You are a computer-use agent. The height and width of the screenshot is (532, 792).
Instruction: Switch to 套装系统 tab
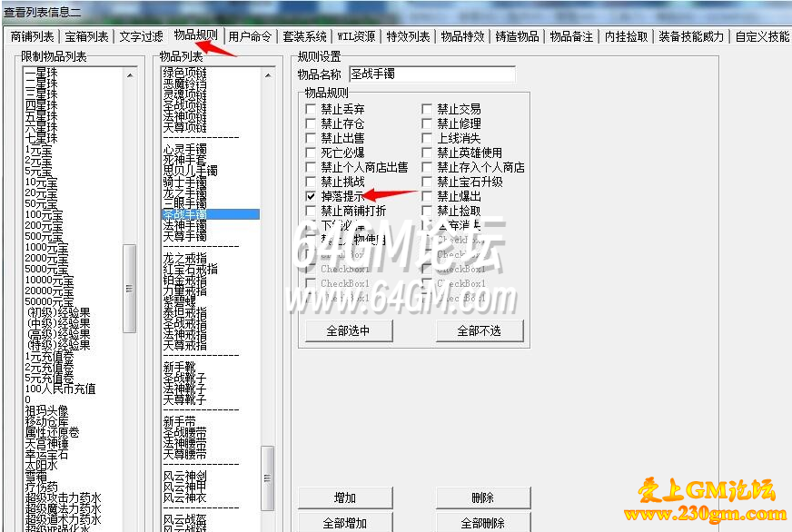tap(304, 36)
